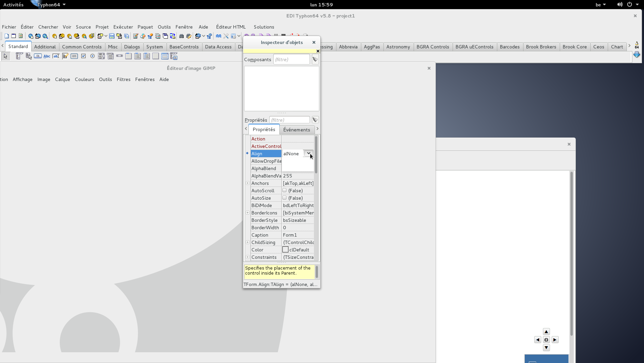The height and width of the screenshot is (363, 644).
Task: Pick the TComboBox component icon
Action: [x=110, y=56]
